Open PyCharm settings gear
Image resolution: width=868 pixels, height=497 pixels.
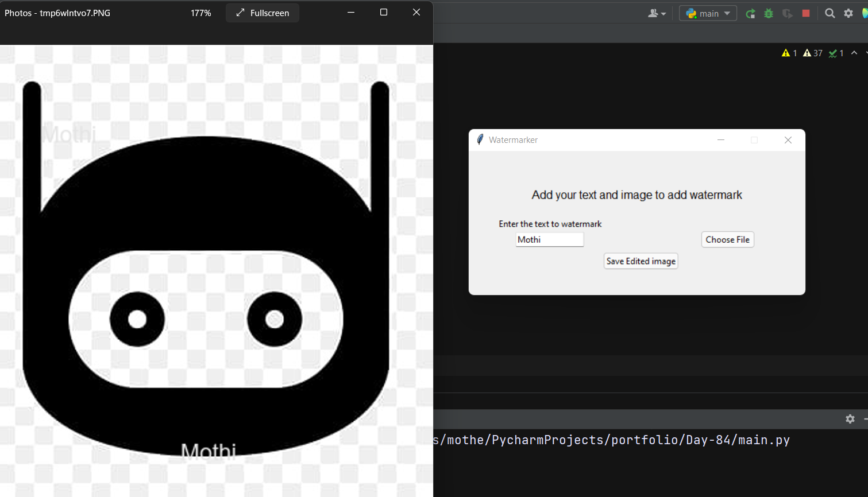848,13
